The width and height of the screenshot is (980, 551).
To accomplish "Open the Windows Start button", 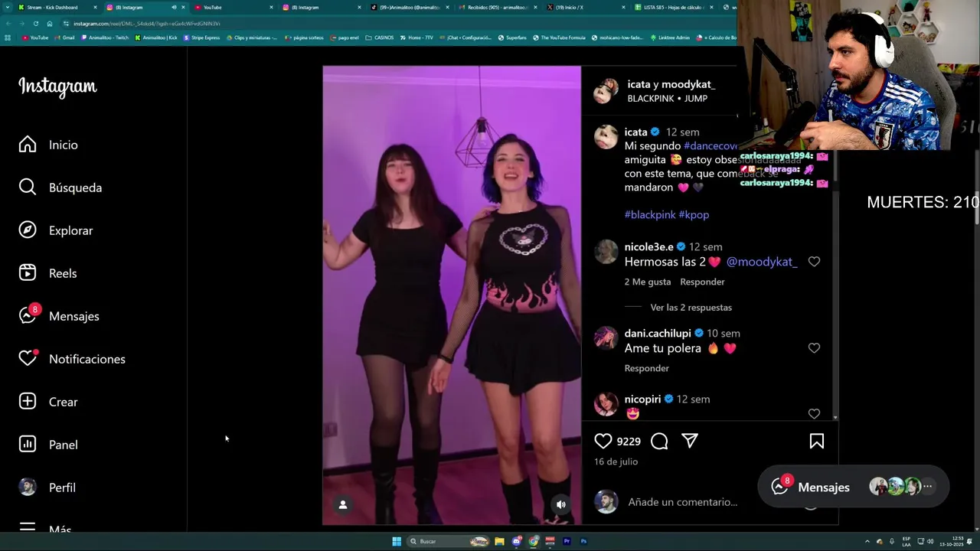I will (397, 541).
